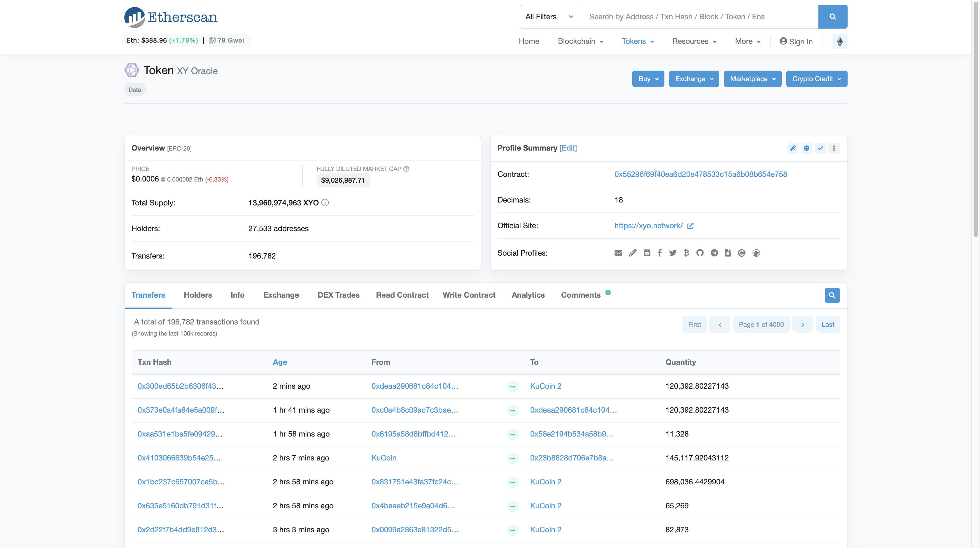This screenshot has width=980, height=548.
Task: Click the smiley face icon in Profile Summary
Action: [x=806, y=148]
